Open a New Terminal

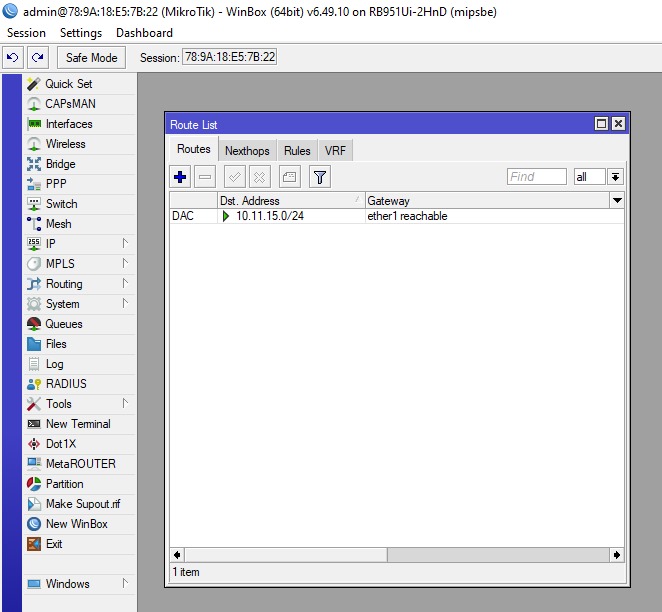79,424
